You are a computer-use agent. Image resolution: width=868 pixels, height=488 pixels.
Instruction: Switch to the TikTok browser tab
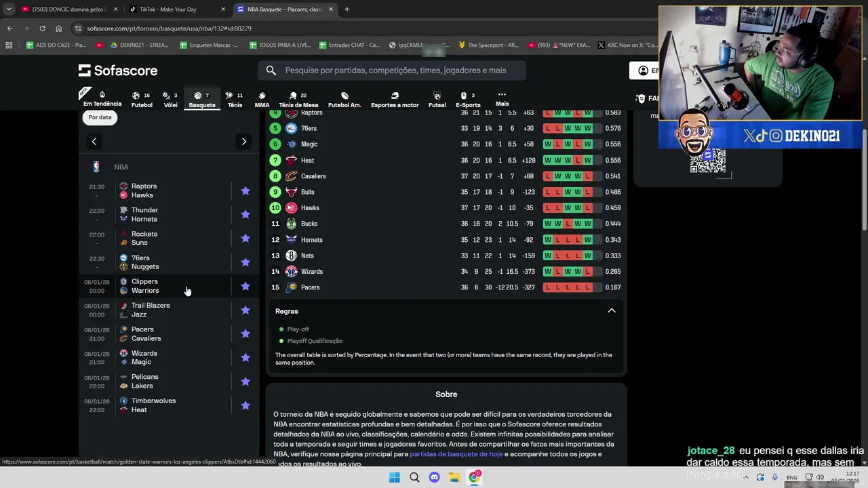click(176, 9)
